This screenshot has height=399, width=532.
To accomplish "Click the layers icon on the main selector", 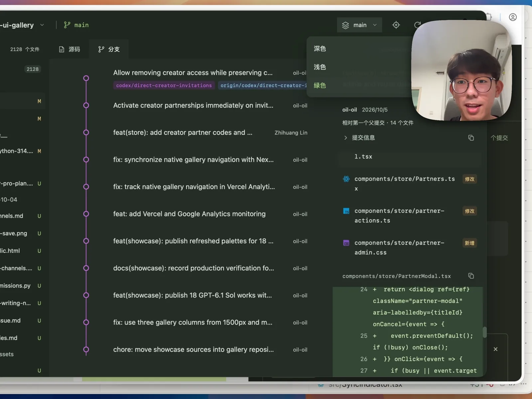I will (345, 25).
